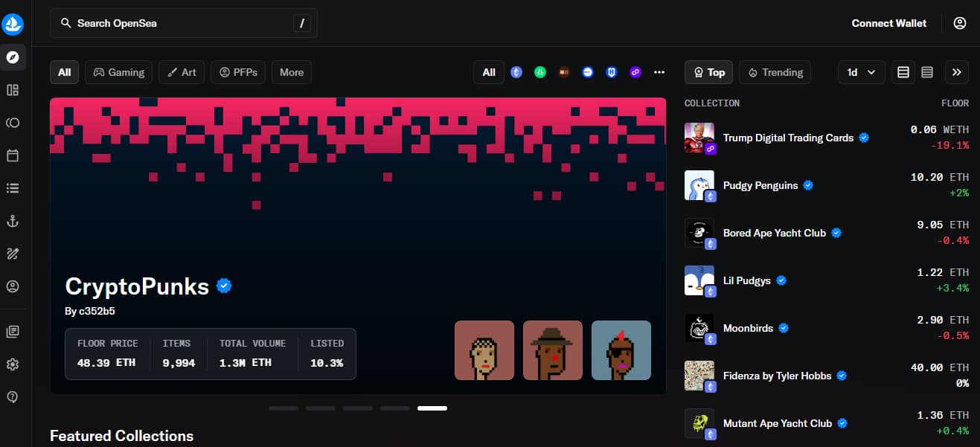Click the search slash shortcut key icon

pos(301,23)
